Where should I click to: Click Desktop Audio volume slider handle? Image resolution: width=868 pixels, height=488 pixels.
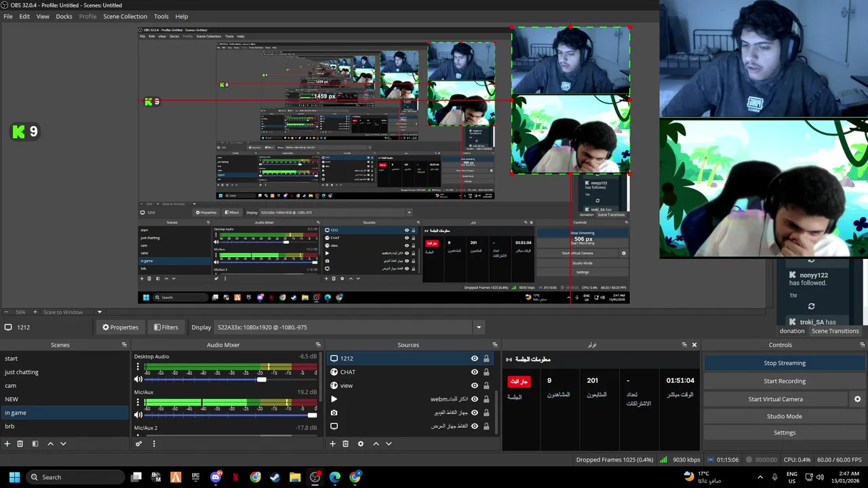pyautogui.click(x=262, y=380)
